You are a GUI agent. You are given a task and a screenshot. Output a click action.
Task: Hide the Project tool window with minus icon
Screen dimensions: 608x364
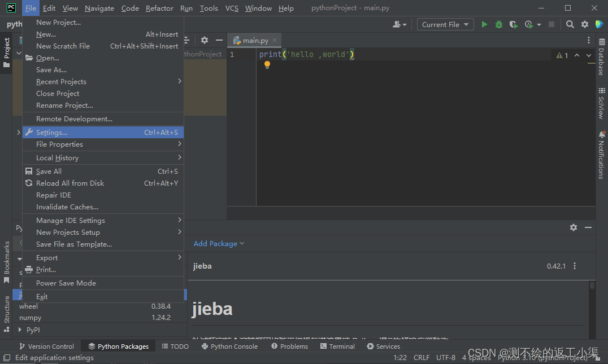point(219,40)
